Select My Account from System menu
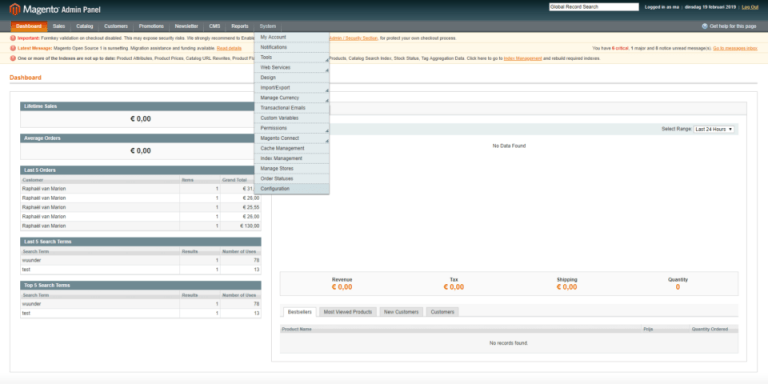This screenshot has height=384, width=768. (x=291, y=37)
